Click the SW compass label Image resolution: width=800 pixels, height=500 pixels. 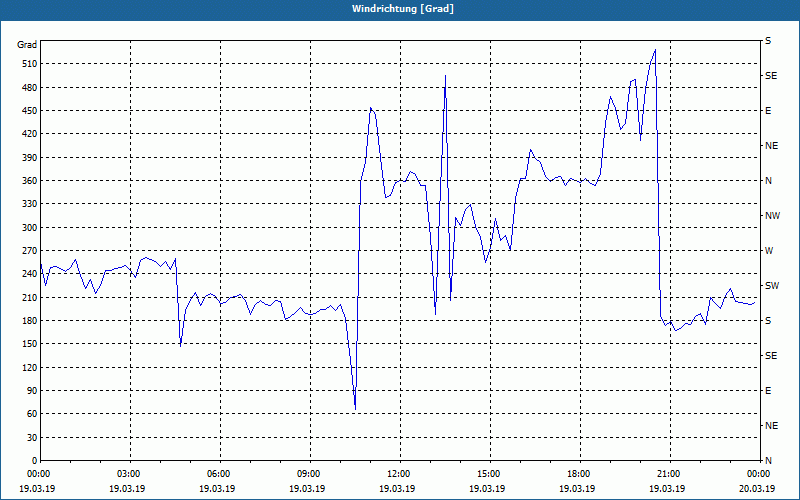coord(772,286)
